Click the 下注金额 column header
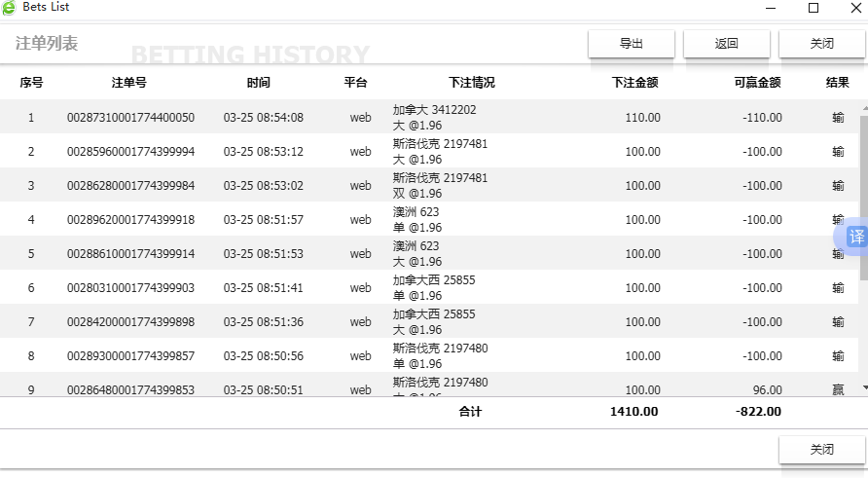The width and height of the screenshot is (868, 478). coord(635,83)
